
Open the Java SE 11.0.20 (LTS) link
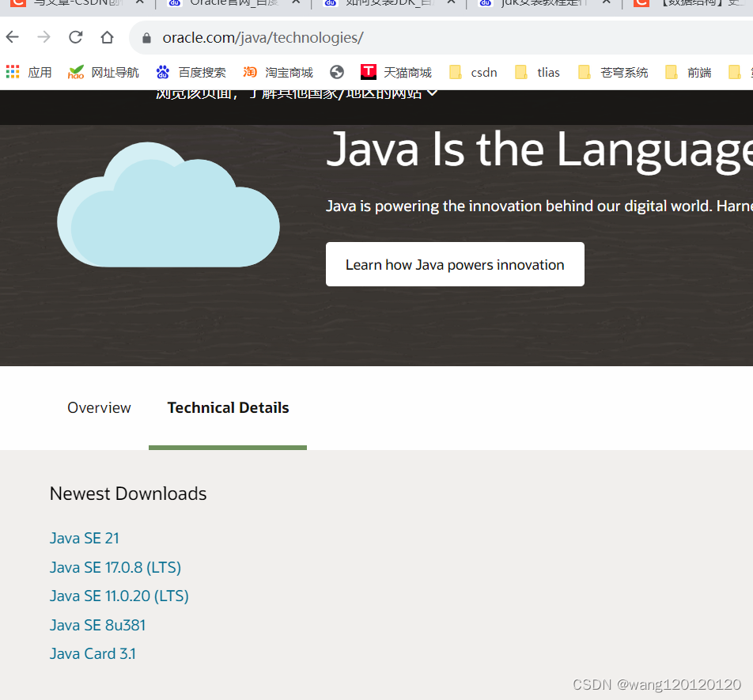[119, 596]
